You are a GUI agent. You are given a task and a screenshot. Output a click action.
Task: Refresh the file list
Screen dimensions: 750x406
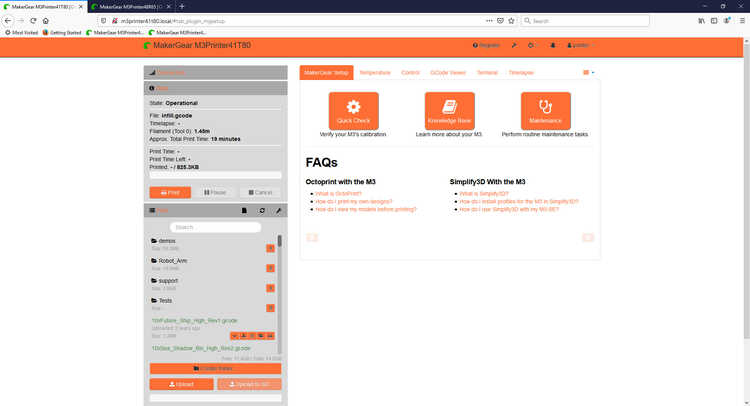click(262, 210)
